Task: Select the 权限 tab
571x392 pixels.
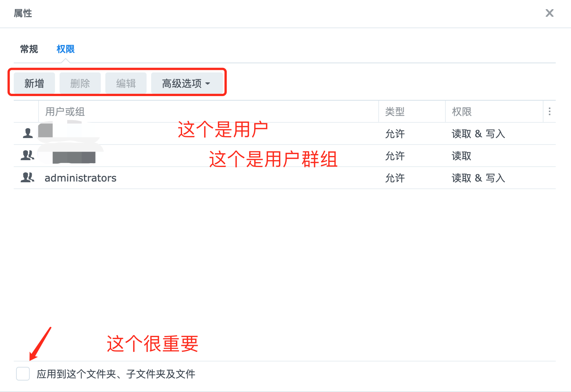Action: (x=66, y=49)
